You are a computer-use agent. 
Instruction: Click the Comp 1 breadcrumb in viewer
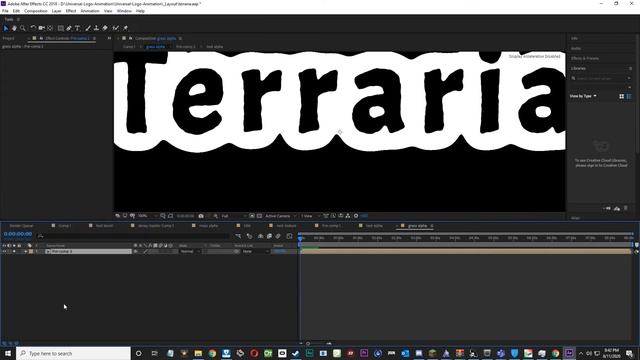(x=129, y=47)
